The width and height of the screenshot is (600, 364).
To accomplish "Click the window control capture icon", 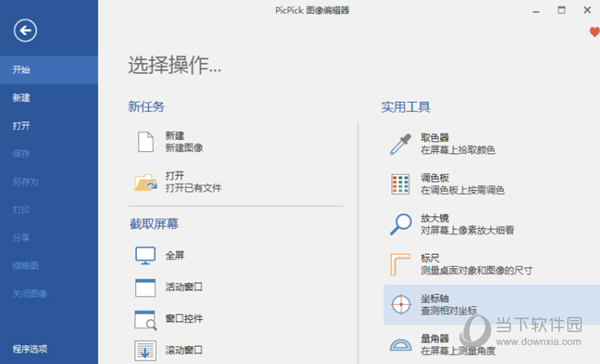I will pyautogui.click(x=145, y=320).
